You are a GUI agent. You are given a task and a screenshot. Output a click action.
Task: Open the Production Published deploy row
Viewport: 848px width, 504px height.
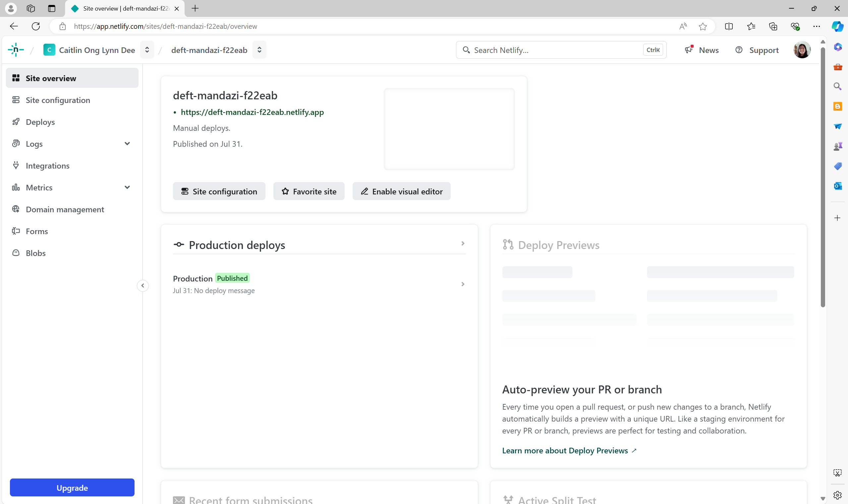pyautogui.click(x=319, y=284)
